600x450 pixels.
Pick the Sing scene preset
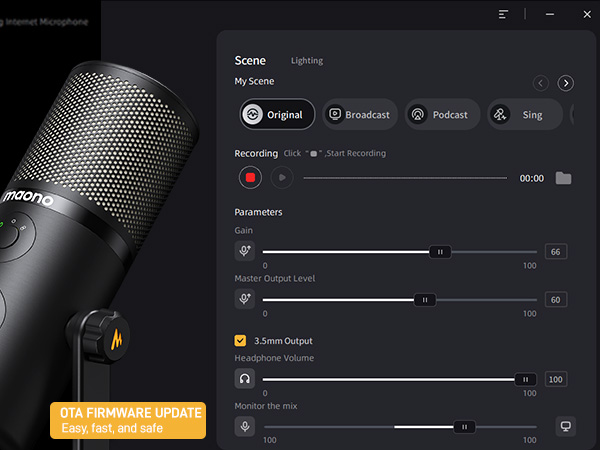(x=525, y=114)
